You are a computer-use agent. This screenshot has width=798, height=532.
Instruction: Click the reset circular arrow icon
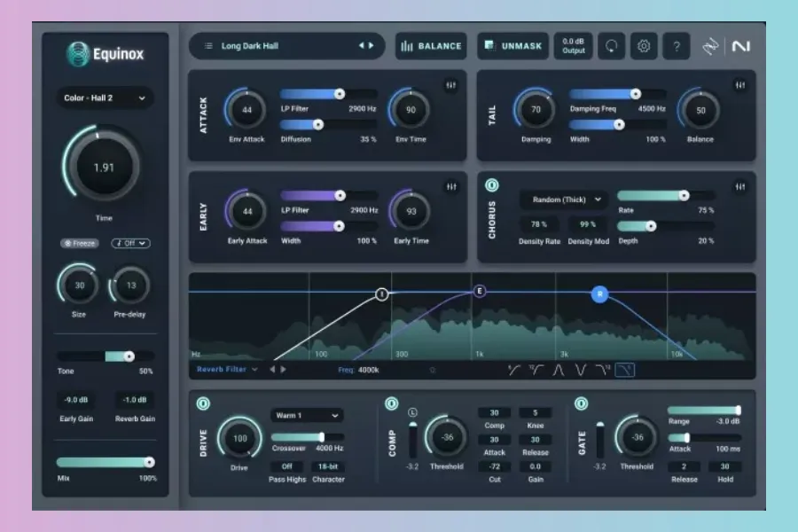[x=612, y=46]
